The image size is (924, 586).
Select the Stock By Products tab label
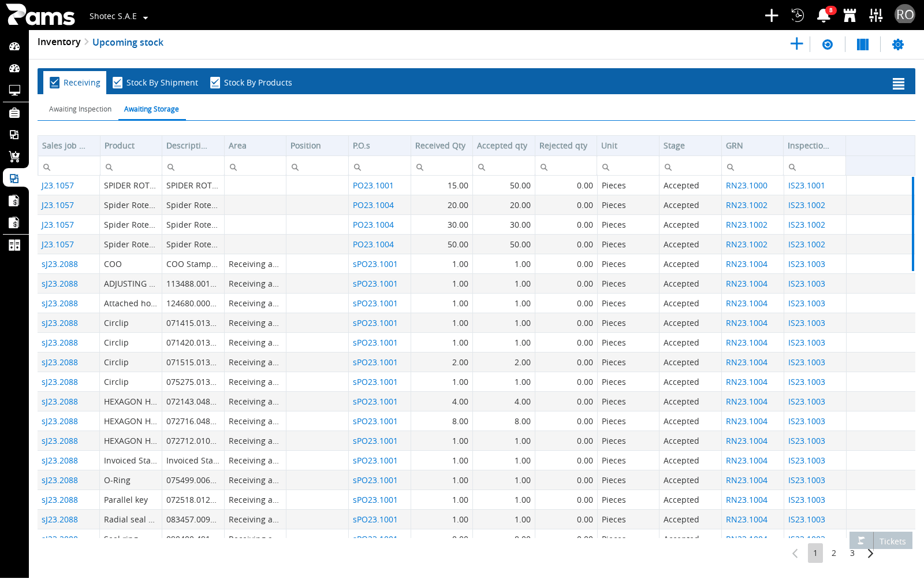[x=258, y=83]
